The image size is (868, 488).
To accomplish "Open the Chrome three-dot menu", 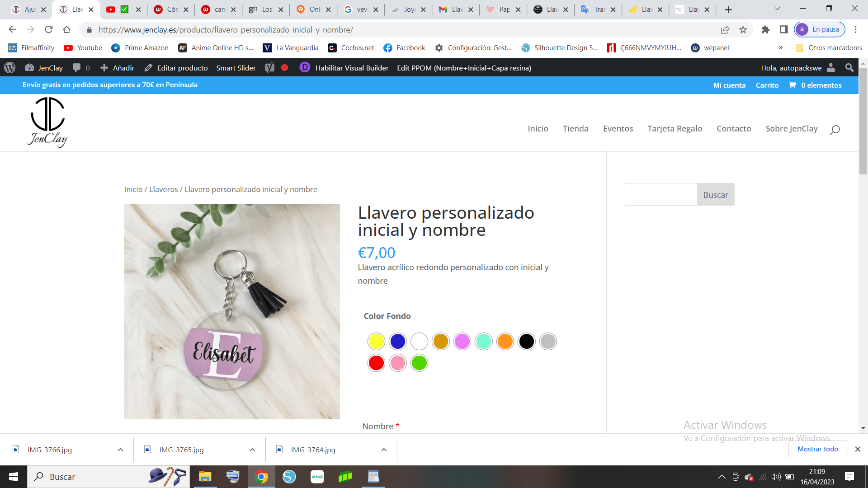I will point(855,30).
